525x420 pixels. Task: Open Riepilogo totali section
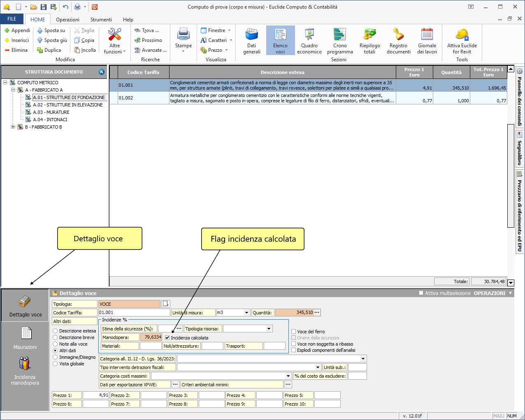point(369,40)
